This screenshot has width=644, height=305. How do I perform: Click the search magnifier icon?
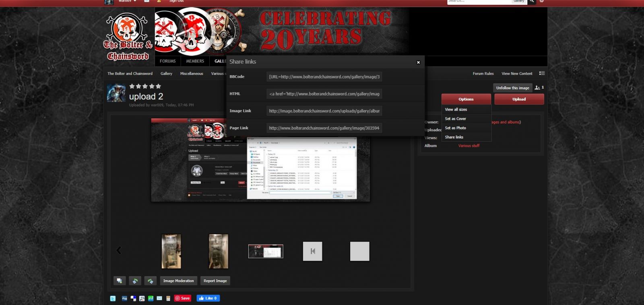pyautogui.click(x=532, y=1)
